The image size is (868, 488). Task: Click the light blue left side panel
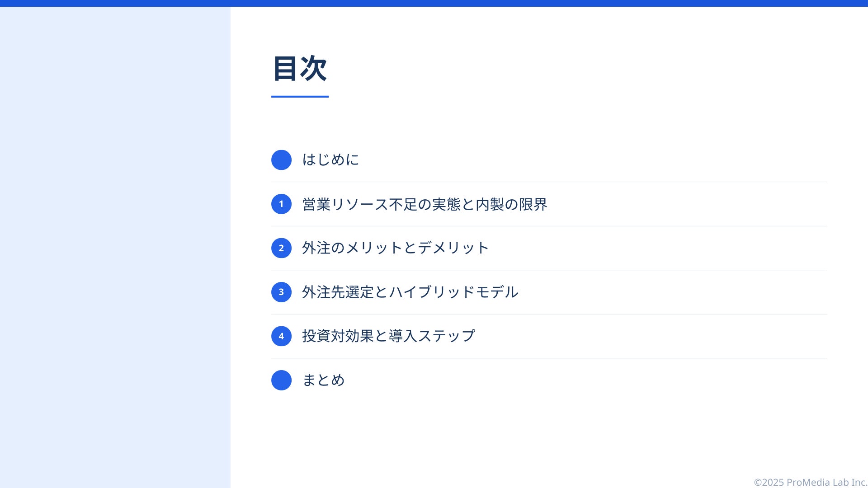pyautogui.click(x=115, y=247)
